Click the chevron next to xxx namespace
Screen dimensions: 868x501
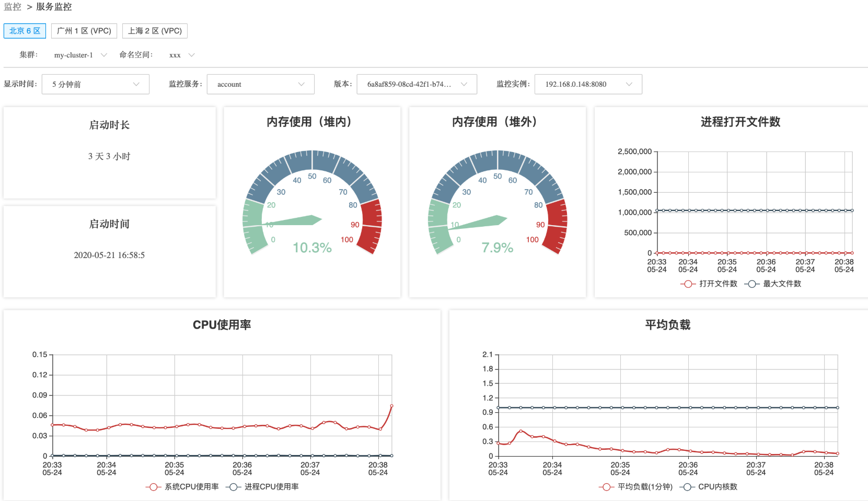click(191, 55)
